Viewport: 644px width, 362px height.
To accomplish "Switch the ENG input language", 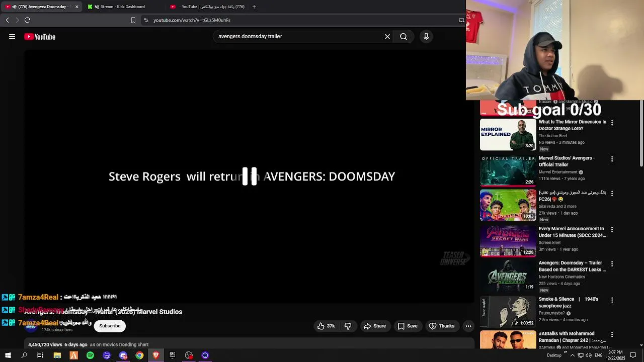I will click(598, 355).
